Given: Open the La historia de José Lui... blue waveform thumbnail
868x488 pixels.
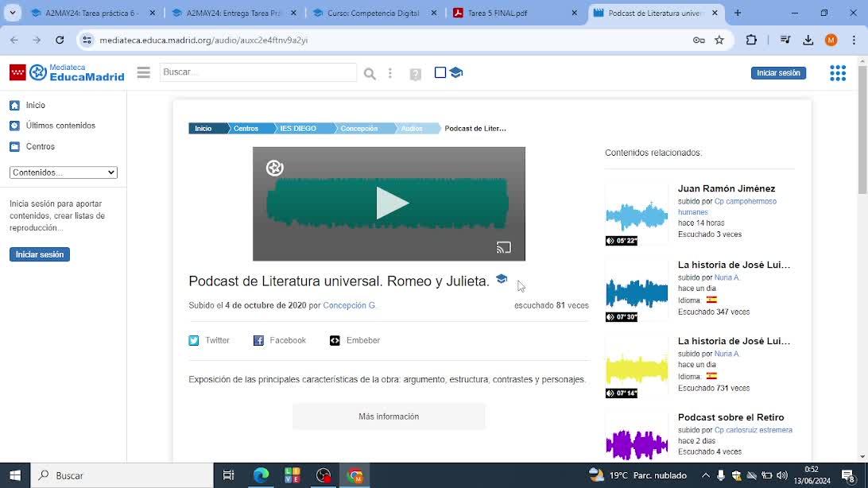Looking at the screenshot, I should (637, 291).
